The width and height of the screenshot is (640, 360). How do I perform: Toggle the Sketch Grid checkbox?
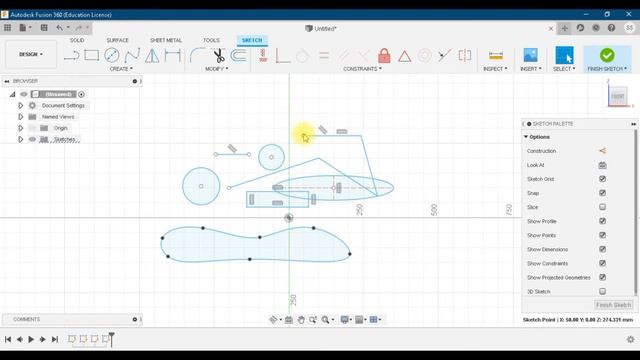pyautogui.click(x=602, y=179)
